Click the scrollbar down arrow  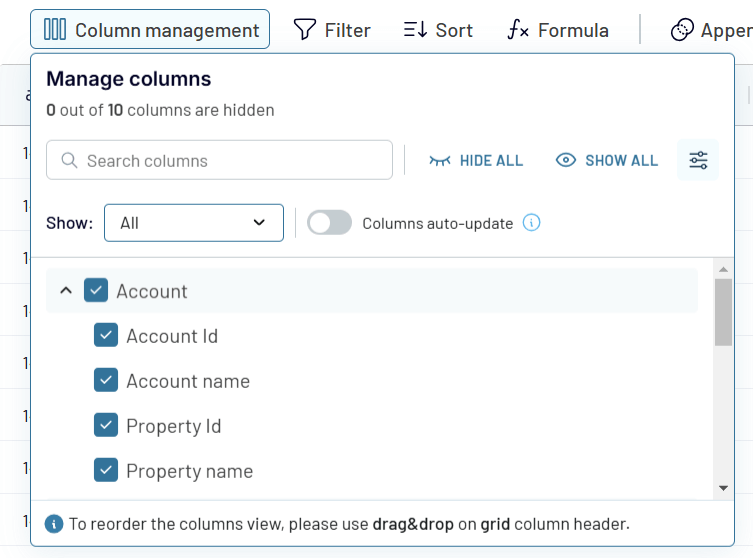(723, 488)
